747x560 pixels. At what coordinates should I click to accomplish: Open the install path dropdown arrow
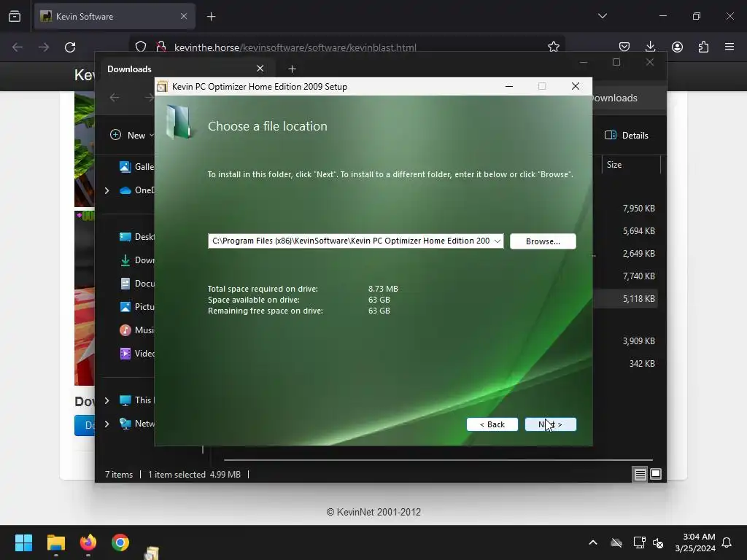click(x=498, y=241)
